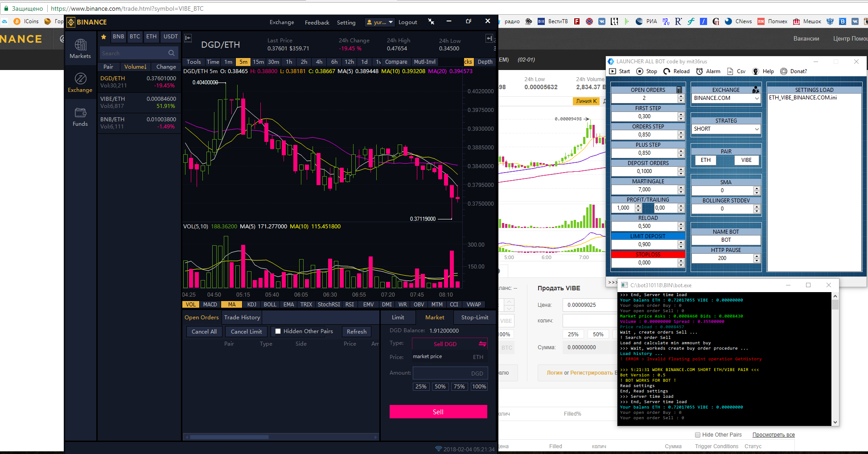Click Logout in Binance header

tap(408, 22)
